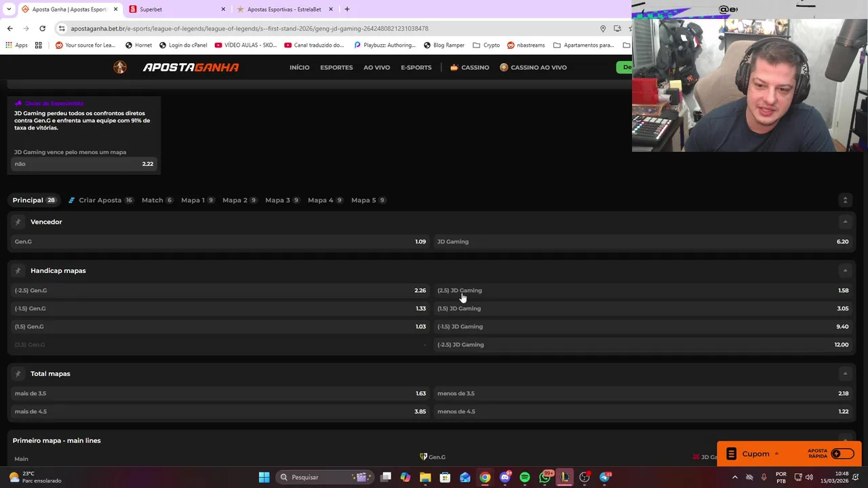Select the Principal markets tab
The image size is (868, 488).
[x=34, y=200]
